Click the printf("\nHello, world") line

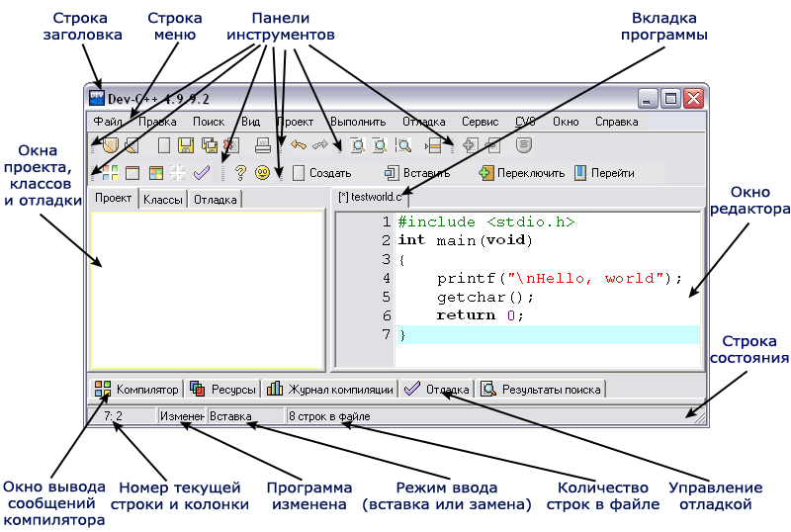[560, 278]
